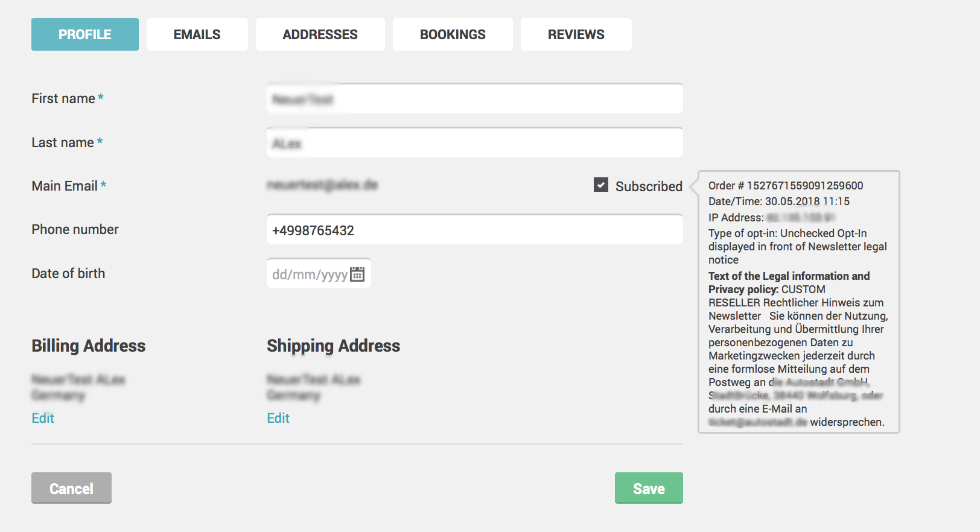Click the Subscribed label text
This screenshot has width=980, height=532.
[649, 186]
